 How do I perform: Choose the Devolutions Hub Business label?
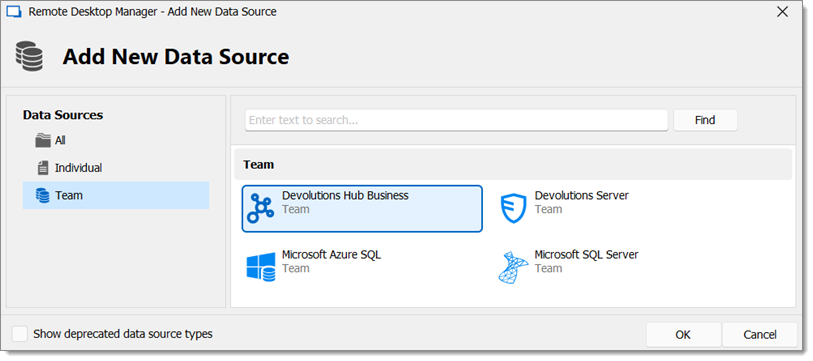(x=345, y=196)
